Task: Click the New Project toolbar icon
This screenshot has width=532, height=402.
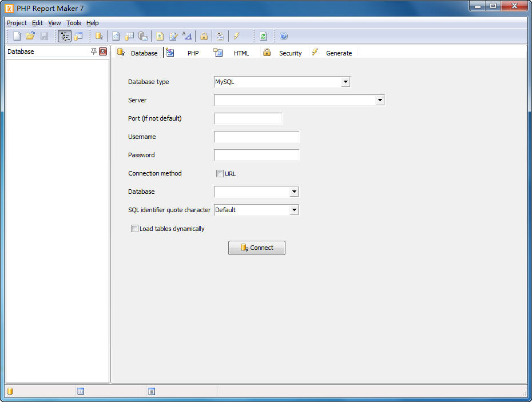Action: (x=17, y=36)
